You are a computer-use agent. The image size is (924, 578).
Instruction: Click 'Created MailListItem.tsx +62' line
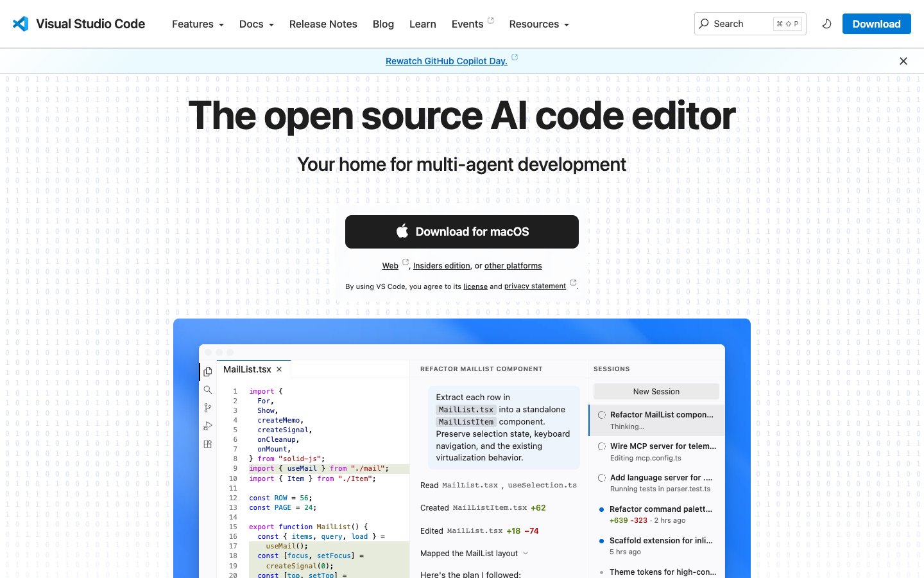[x=483, y=508]
